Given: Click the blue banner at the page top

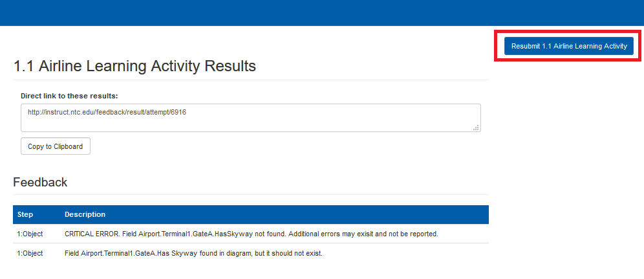Looking at the screenshot, I should pyautogui.click(x=322, y=13).
